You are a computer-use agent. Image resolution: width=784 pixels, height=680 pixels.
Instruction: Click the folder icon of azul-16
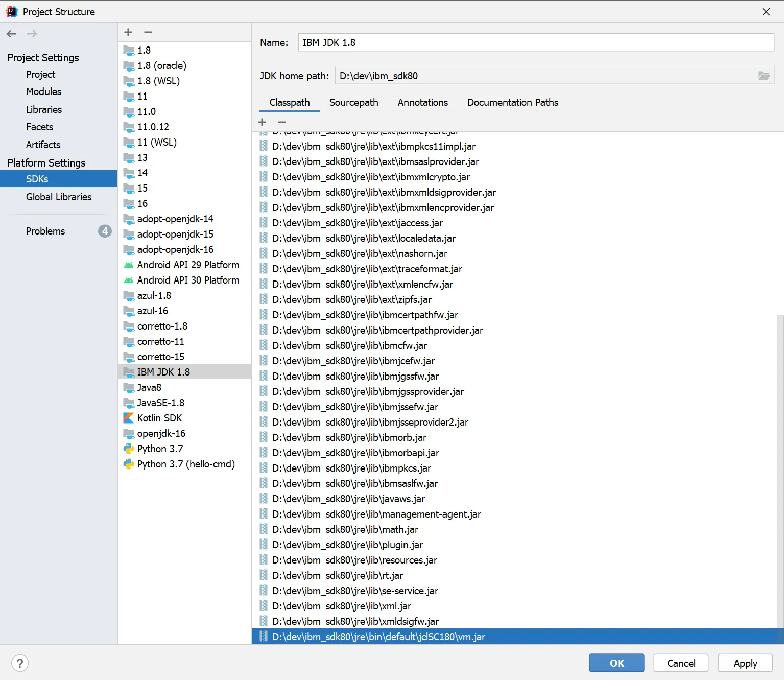(x=129, y=311)
